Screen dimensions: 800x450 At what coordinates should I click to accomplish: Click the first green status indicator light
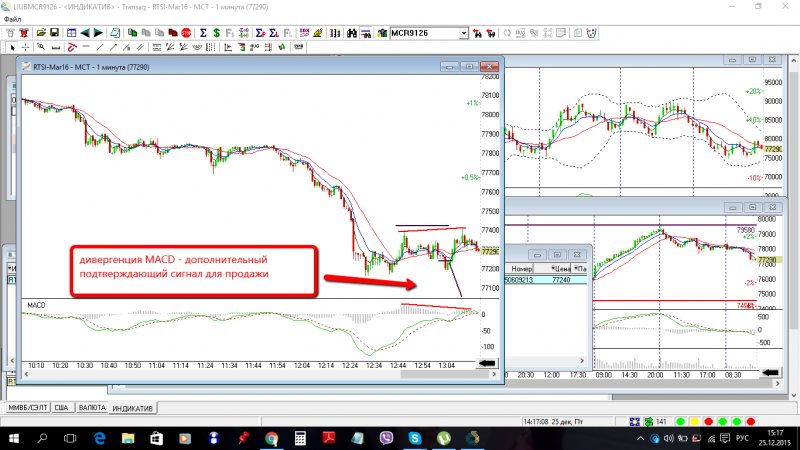(x=680, y=421)
